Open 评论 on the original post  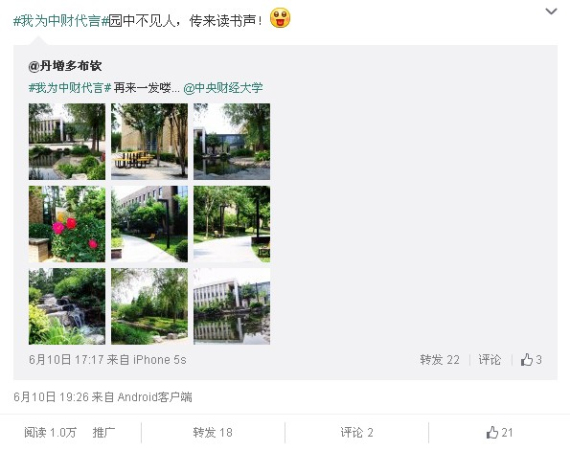tap(489, 360)
